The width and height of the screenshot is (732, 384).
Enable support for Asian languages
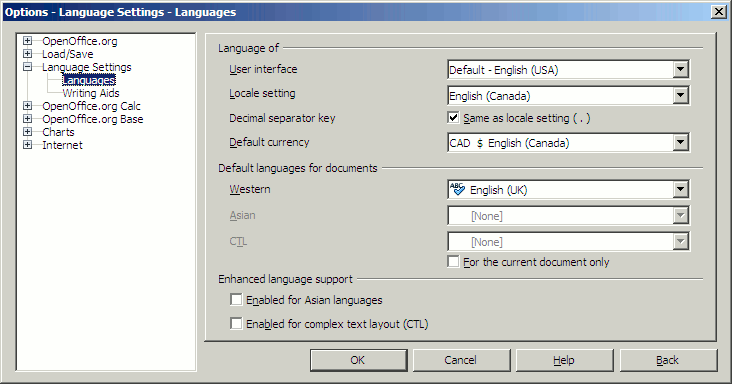pos(236,300)
